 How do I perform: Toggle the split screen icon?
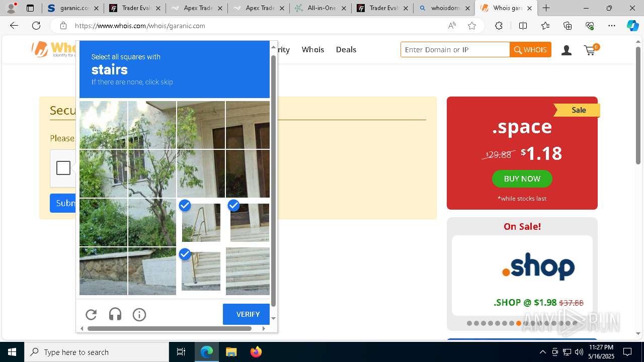click(x=523, y=26)
